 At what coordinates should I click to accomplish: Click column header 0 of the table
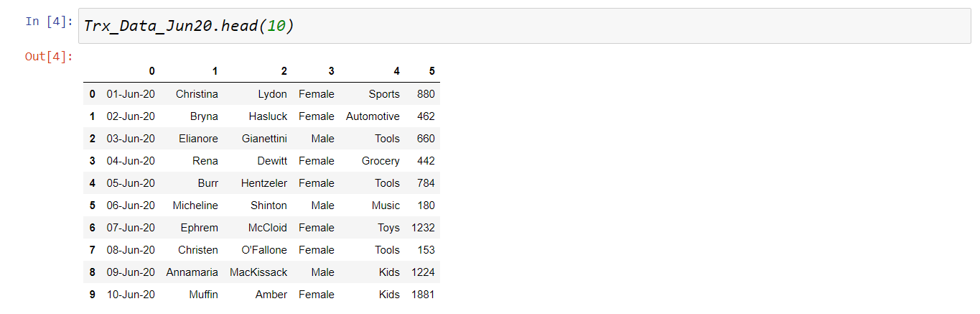tap(151, 71)
